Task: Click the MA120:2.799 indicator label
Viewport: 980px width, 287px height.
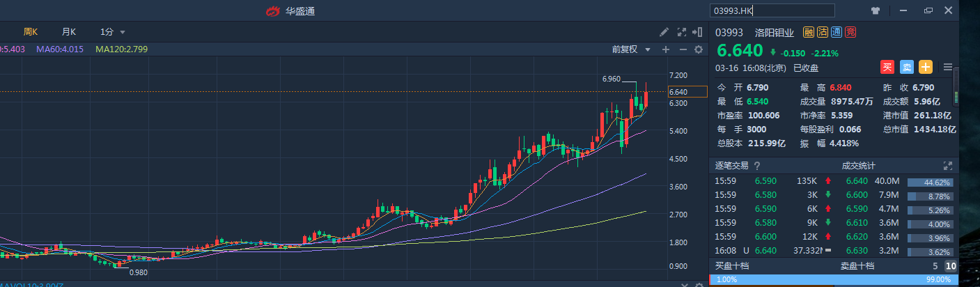Action: [x=122, y=49]
